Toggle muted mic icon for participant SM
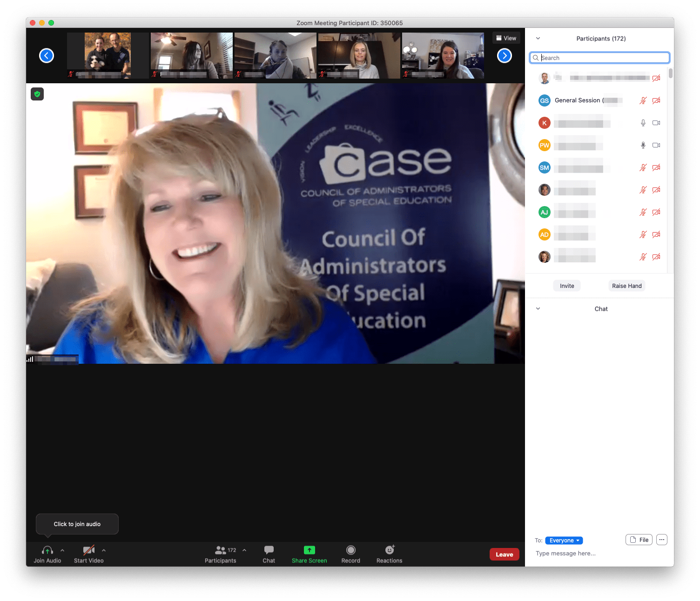Screen dimensions: 700x601 (643, 167)
